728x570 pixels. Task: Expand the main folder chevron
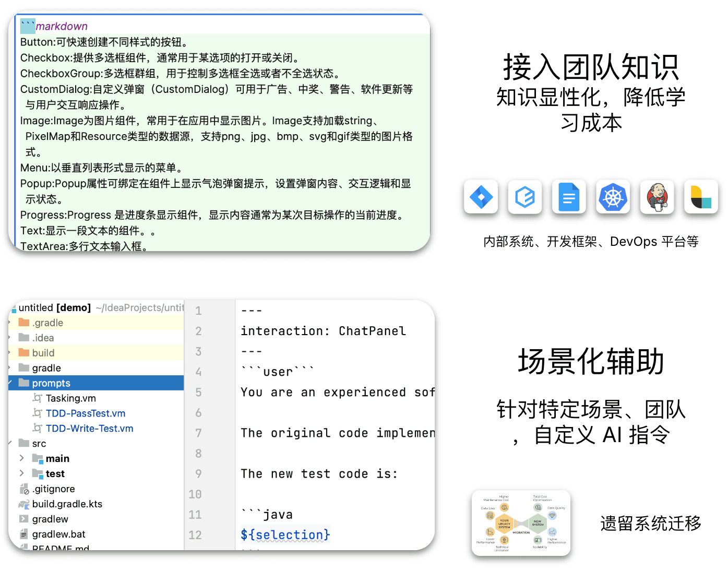21,458
